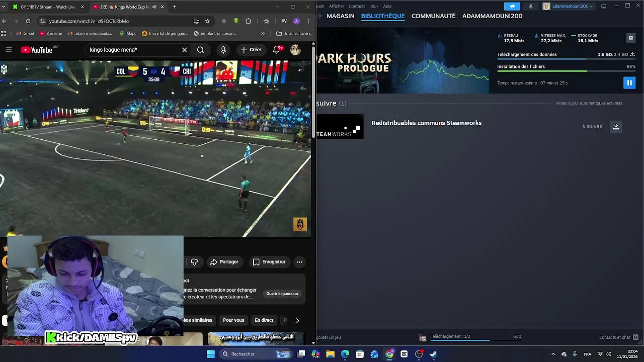Open Steam from the taskbar
The height and width of the screenshot is (362, 644).
pos(433,354)
